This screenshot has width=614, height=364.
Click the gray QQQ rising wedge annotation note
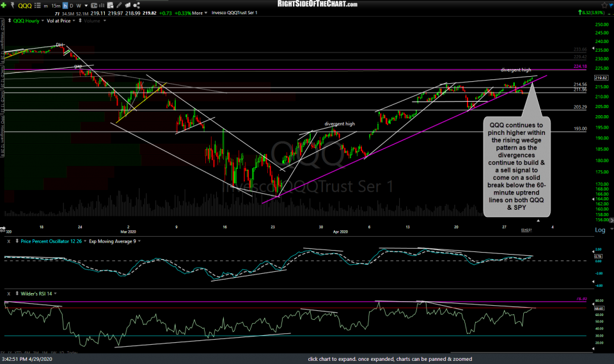[517, 166]
